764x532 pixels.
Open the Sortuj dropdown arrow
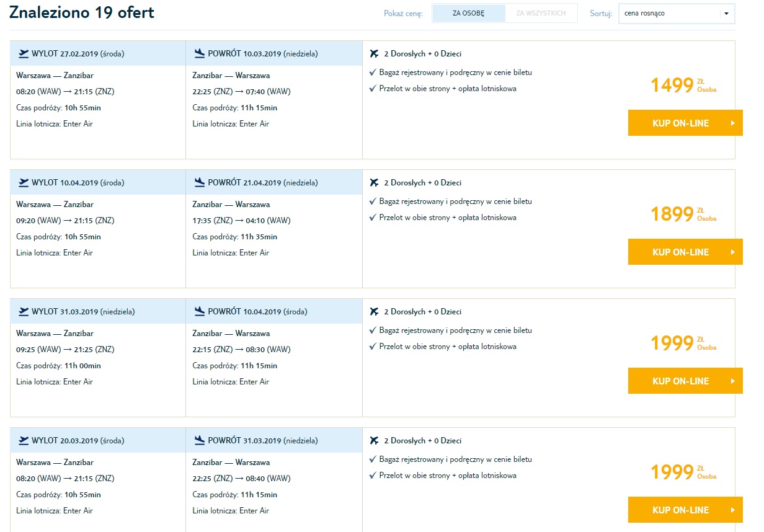726,14
